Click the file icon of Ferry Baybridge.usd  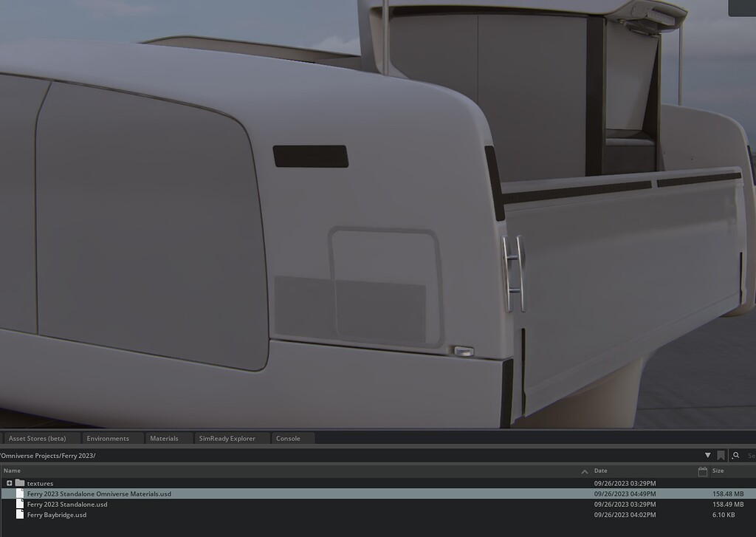[19, 514]
